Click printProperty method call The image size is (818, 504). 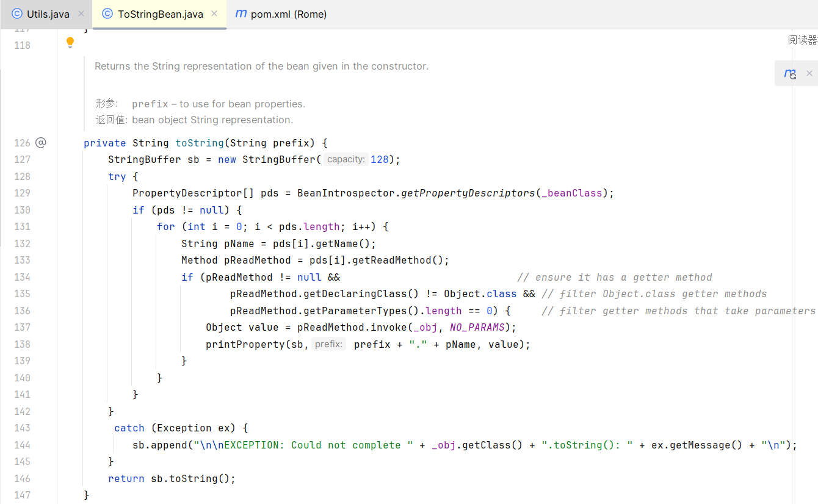click(x=245, y=344)
